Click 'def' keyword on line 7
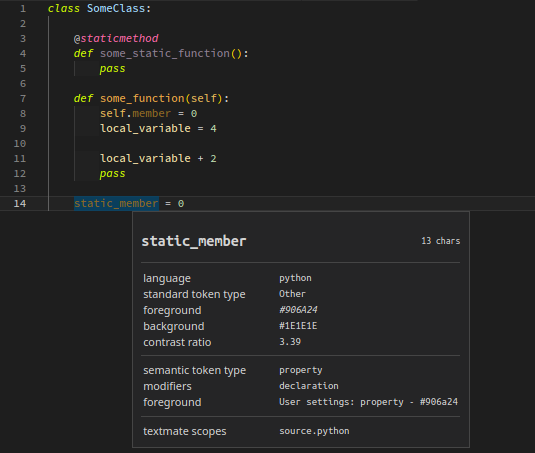Viewport: 535px width, 453px height. coord(83,98)
